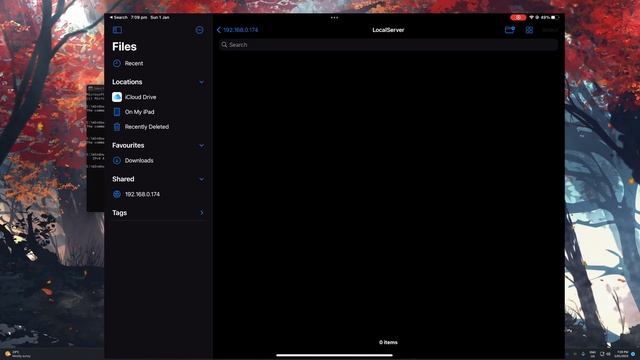
Task: Collapse the Favourites section
Action: [x=202, y=146]
